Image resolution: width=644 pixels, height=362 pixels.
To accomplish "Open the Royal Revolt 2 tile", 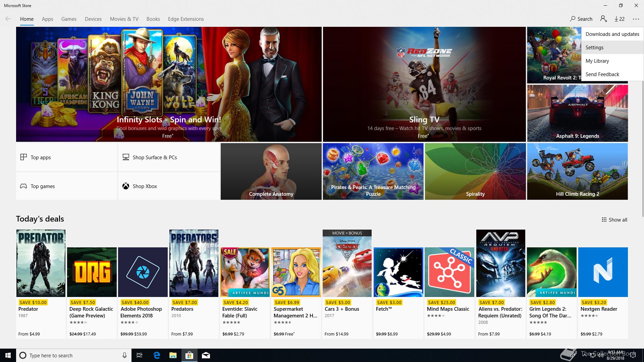I will (x=554, y=55).
